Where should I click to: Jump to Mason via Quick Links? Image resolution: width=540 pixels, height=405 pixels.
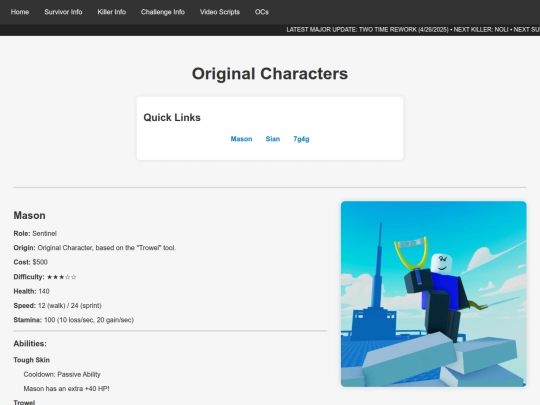pyautogui.click(x=241, y=139)
